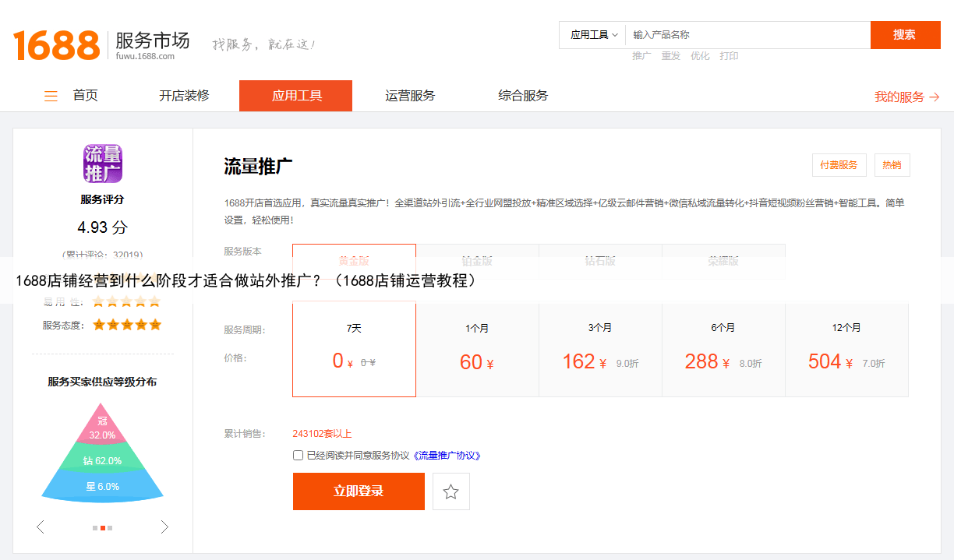954x560 pixels.
Task: Open the 应用工具 search category dropdown
Action: click(593, 35)
